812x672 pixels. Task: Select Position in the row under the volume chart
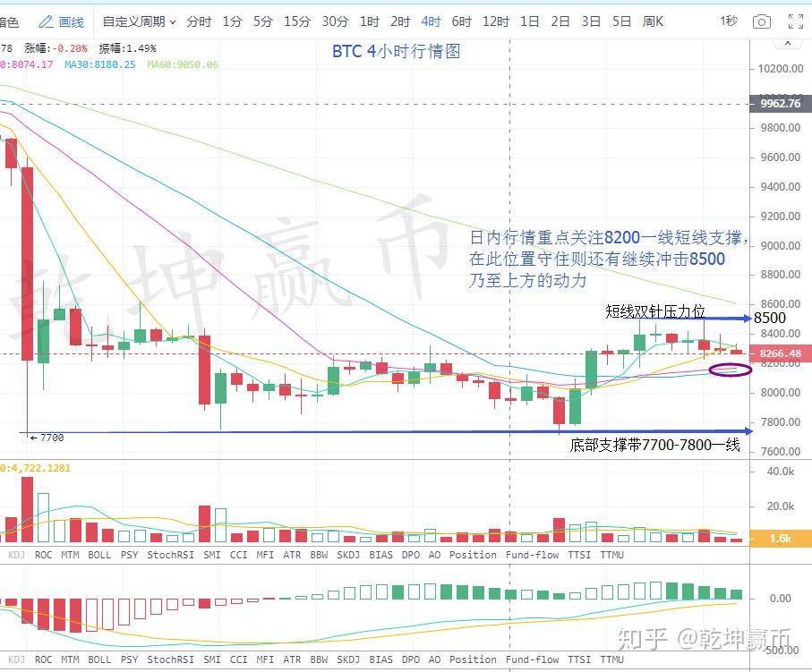coord(473,555)
